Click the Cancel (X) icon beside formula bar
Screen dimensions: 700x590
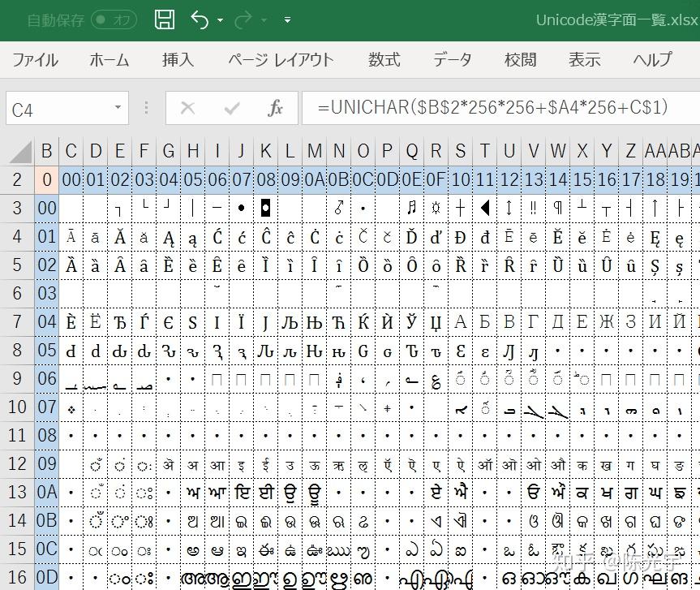[x=187, y=107]
